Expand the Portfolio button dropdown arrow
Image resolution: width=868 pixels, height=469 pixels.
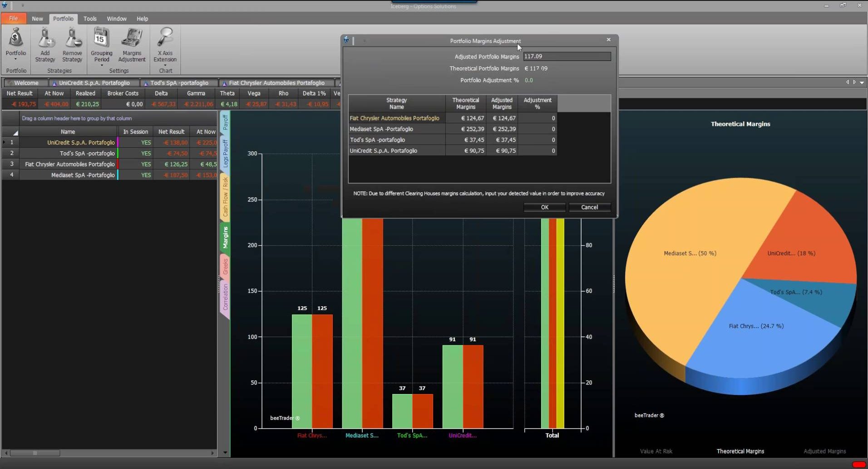pyautogui.click(x=15, y=60)
